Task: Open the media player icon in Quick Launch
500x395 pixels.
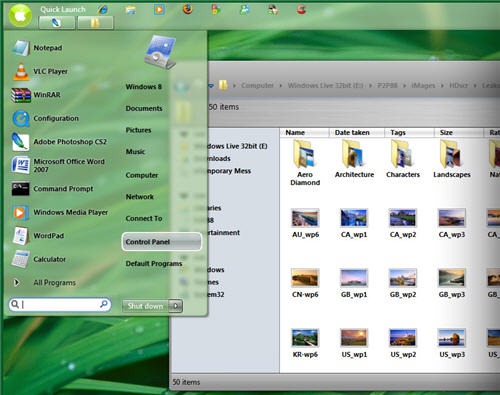Action: 159,10
